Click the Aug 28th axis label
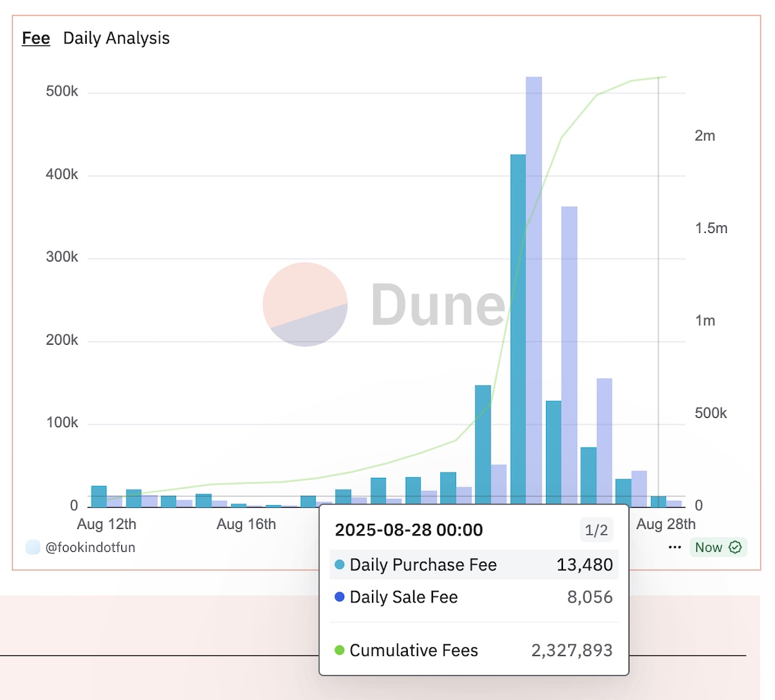 667,524
